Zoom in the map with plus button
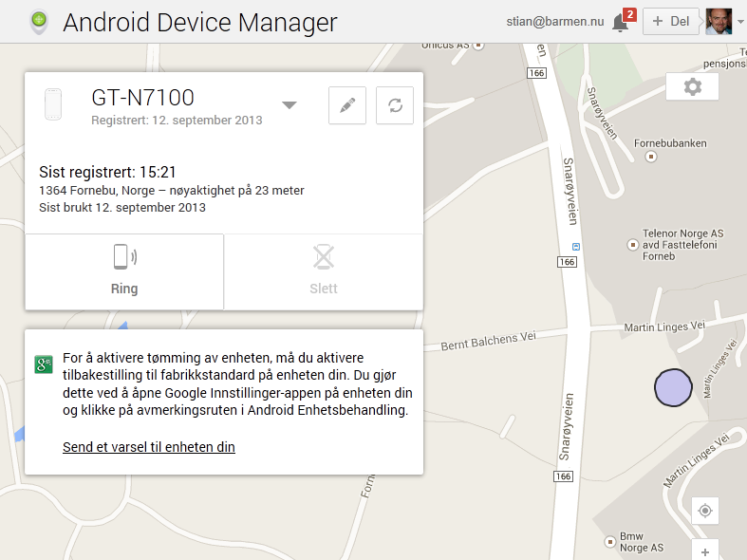 705,551
